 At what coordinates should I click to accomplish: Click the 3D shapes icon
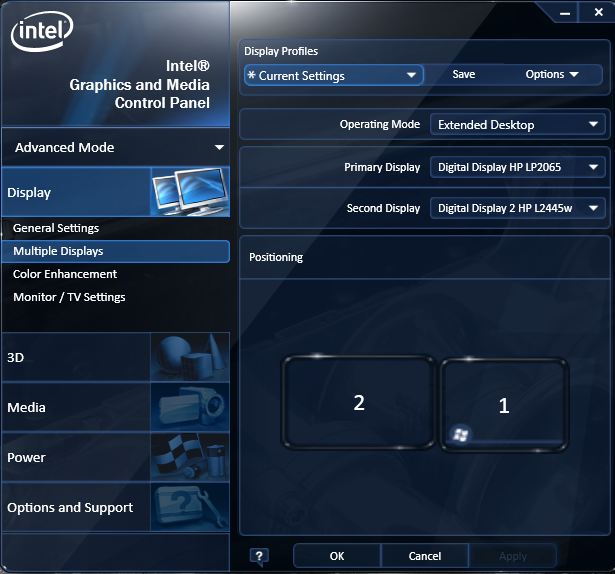pyautogui.click(x=190, y=357)
